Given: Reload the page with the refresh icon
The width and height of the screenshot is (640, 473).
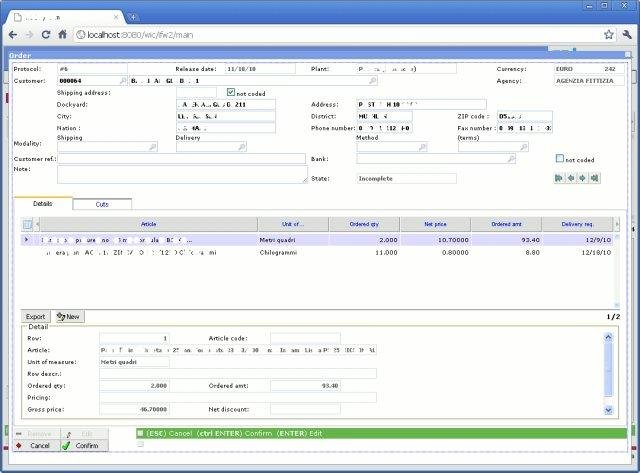Looking at the screenshot, I should 46,35.
